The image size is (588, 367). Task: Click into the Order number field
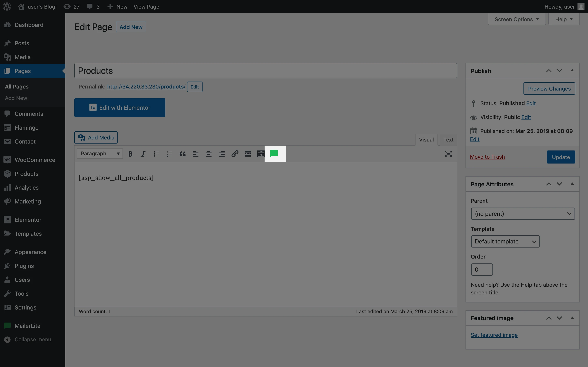[482, 269]
